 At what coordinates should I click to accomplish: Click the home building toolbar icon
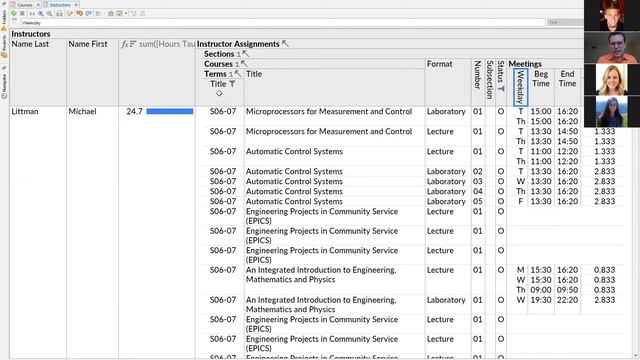111,13
